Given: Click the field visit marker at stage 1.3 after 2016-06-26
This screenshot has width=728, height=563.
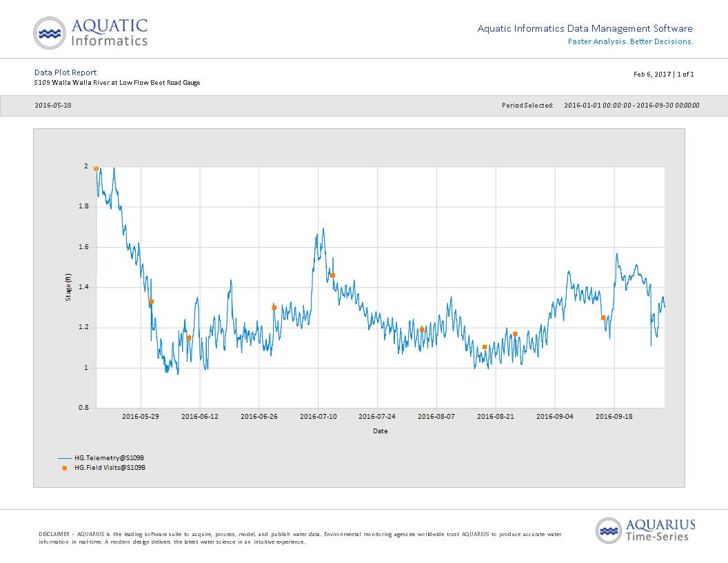Looking at the screenshot, I should pyautogui.click(x=274, y=308).
